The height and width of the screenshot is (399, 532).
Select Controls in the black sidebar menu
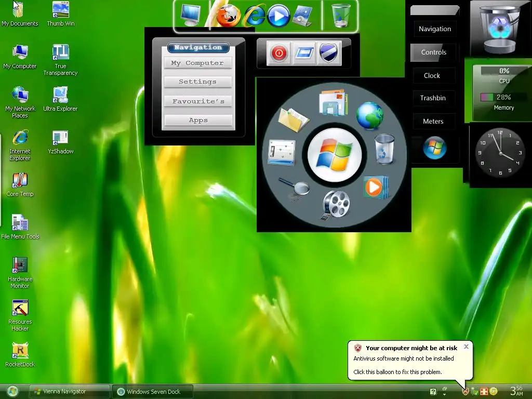tap(434, 52)
